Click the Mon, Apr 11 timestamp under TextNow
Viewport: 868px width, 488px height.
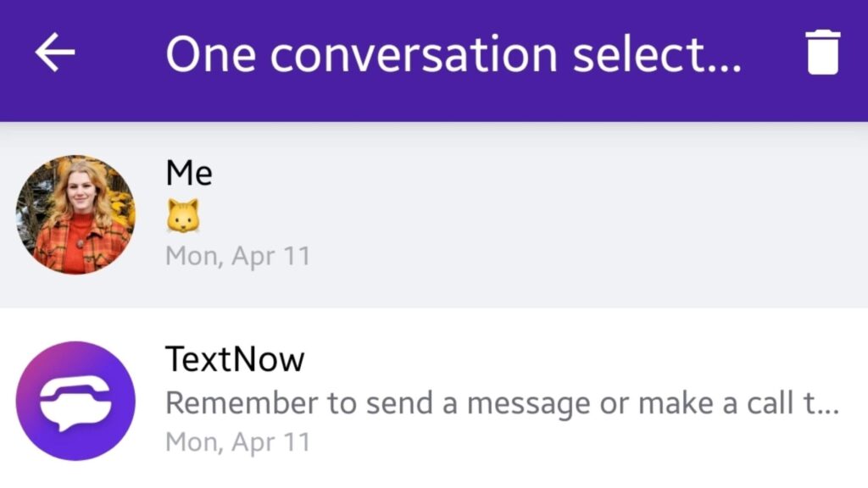pos(237,441)
